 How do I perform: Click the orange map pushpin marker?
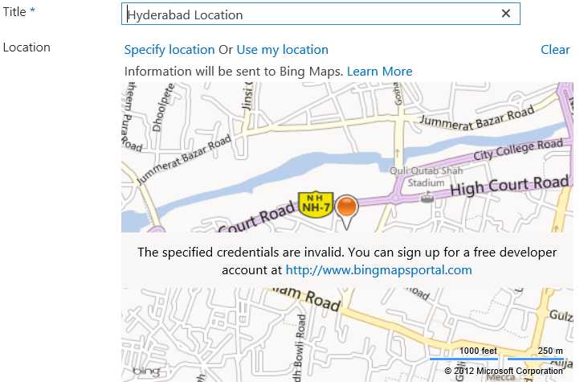(346, 212)
